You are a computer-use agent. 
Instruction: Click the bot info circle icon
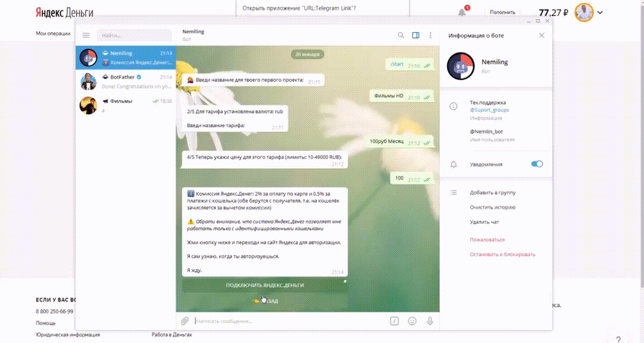(453, 107)
